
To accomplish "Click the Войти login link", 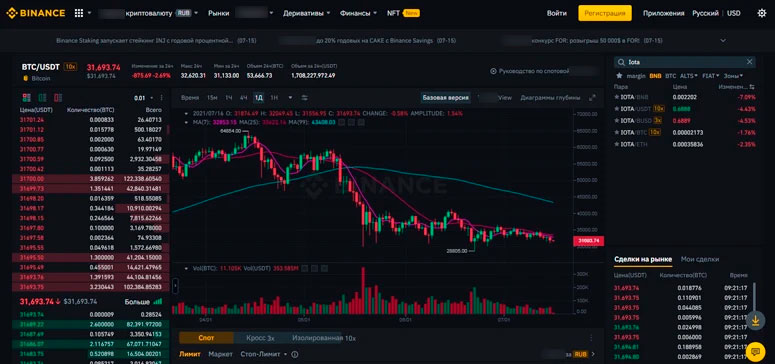I will (557, 13).
